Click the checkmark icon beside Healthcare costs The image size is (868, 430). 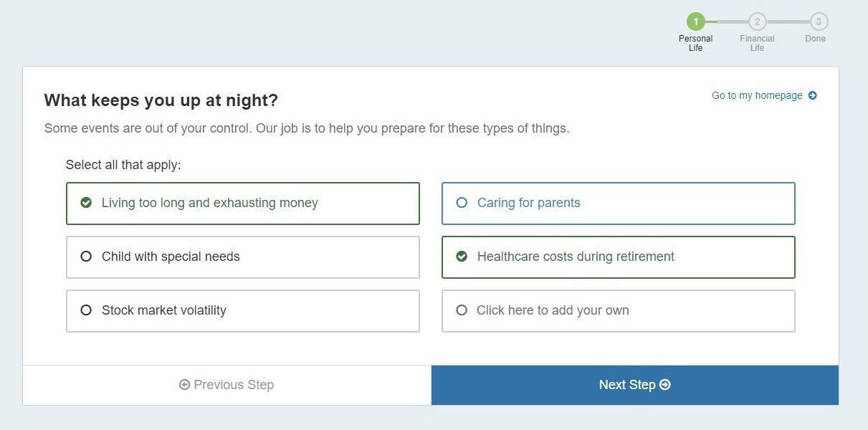click(462, 257)
